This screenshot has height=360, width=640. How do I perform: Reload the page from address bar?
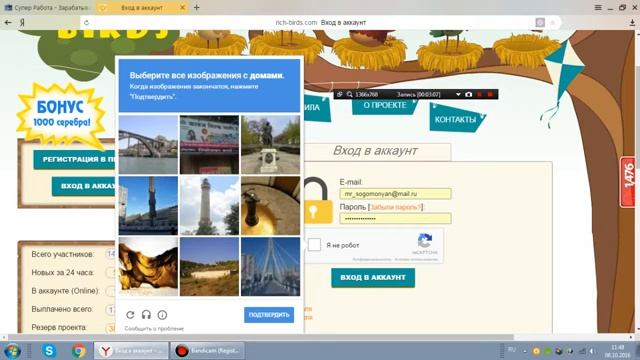[x=87, y=22]
